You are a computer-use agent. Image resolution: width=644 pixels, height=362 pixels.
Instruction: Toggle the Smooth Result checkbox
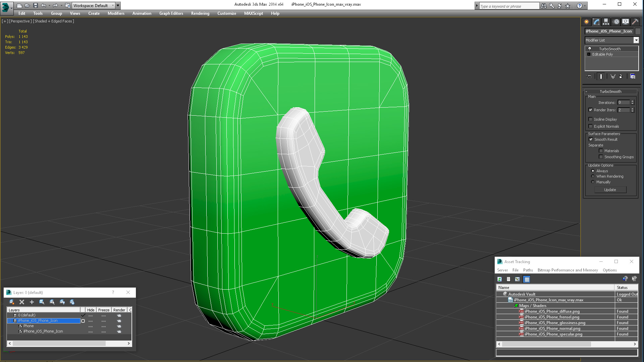[591, 139]
